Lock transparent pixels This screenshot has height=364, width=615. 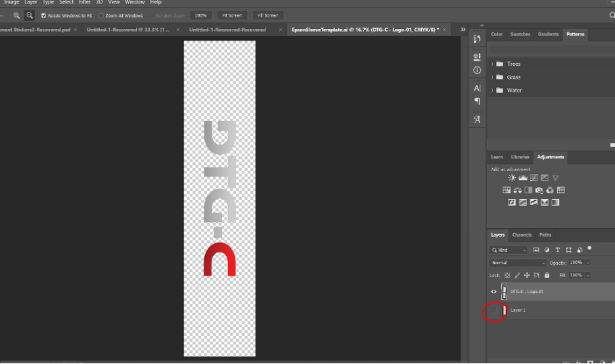pos(507,275)
